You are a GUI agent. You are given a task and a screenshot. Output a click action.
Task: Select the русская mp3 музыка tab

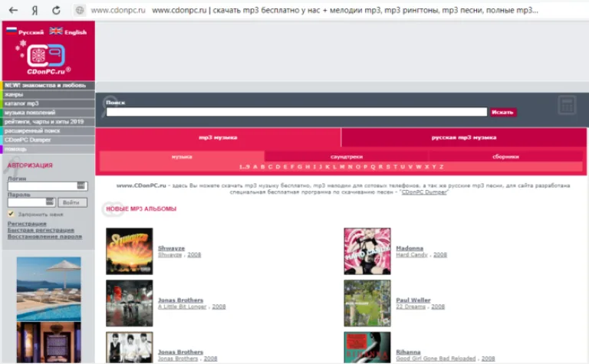[464, 137]
